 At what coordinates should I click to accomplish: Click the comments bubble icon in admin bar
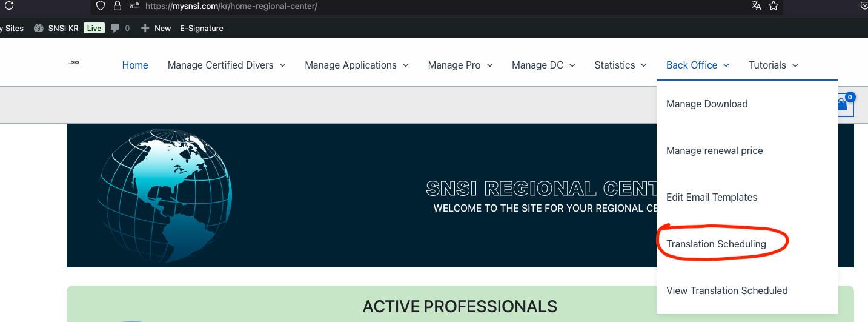click(115, 28)
